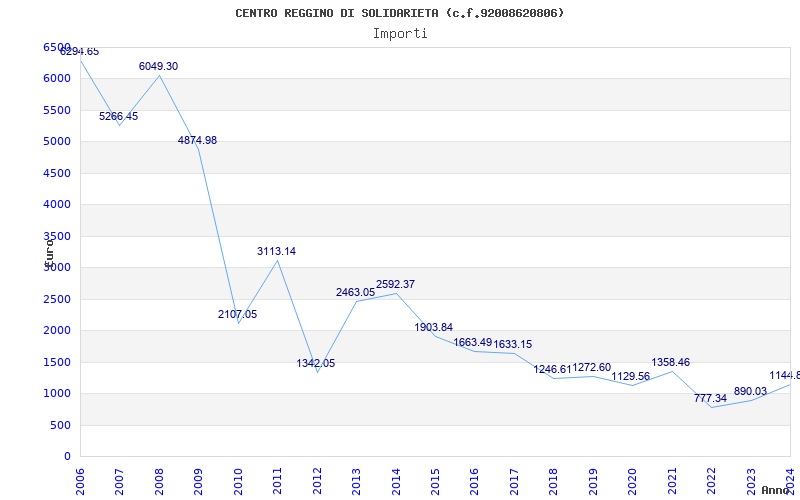Select the 2016 x-axis year label
The width and height of the screenshot is (800, 500).
(474, 481)
